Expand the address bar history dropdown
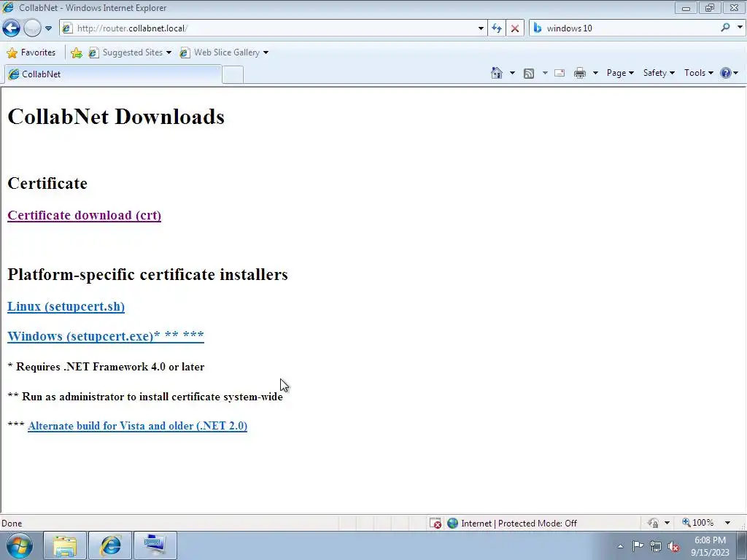 click(481, 28)
